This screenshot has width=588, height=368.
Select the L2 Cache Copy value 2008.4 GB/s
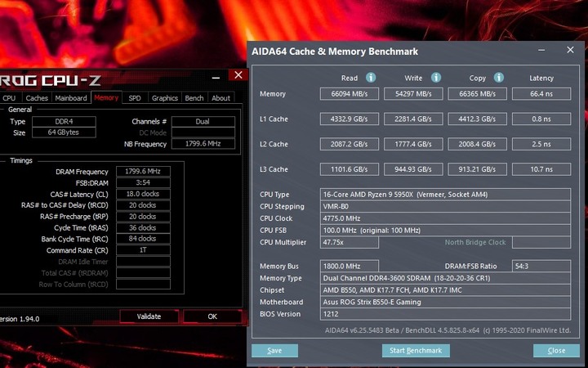(x=478, y=144)
